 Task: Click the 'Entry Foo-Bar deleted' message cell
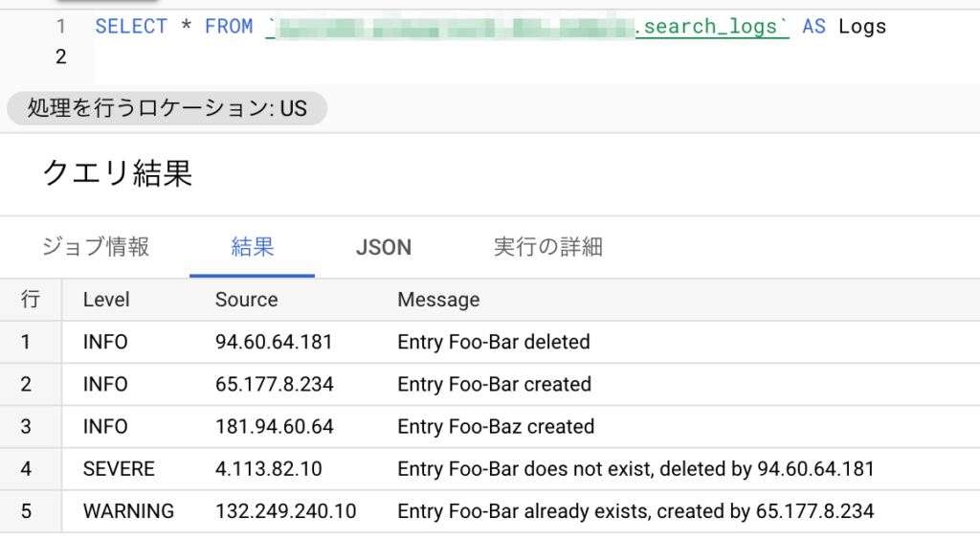click(493, 342)
